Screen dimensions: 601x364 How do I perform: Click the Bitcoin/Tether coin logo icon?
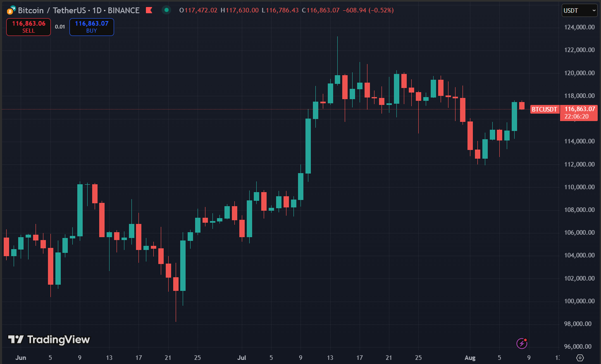point(11,10)
